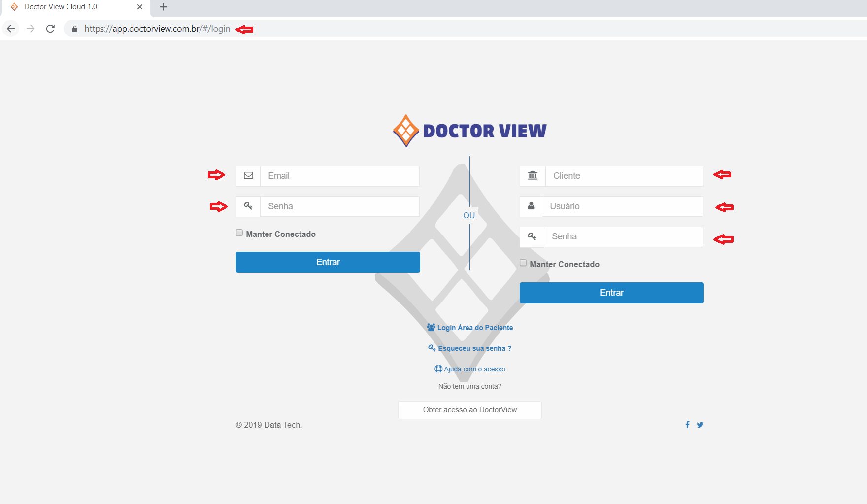Click the bank building icon beside Cliente
867x504 pixels.
pos(533,176)
